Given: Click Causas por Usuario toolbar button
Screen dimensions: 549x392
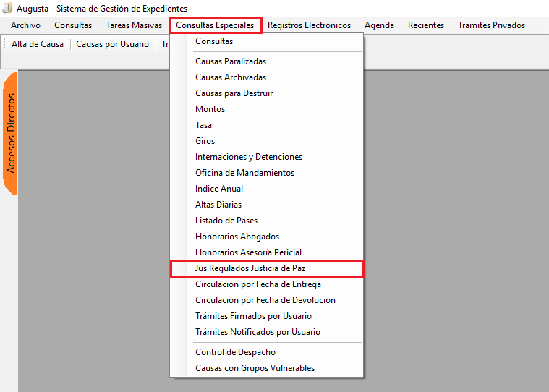Looking at the screenshot, I should [x=112, y=44].
